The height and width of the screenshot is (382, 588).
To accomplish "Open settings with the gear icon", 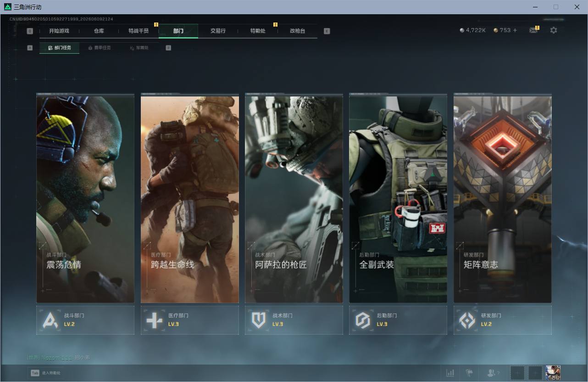I will [x=554, y=30].
